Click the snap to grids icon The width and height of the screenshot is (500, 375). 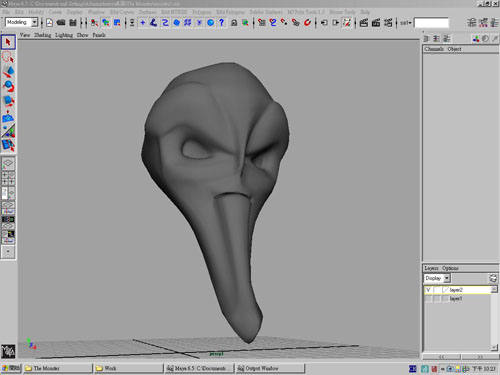tap(262, 23)
